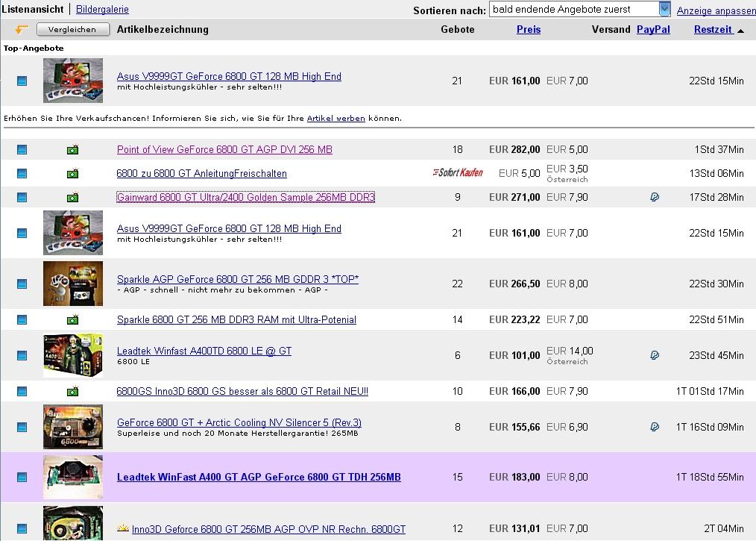The image size is (756, 541).
Task: Check the box for Leadtek WinFast A400 GT AGP
Action: click(22, 478)
